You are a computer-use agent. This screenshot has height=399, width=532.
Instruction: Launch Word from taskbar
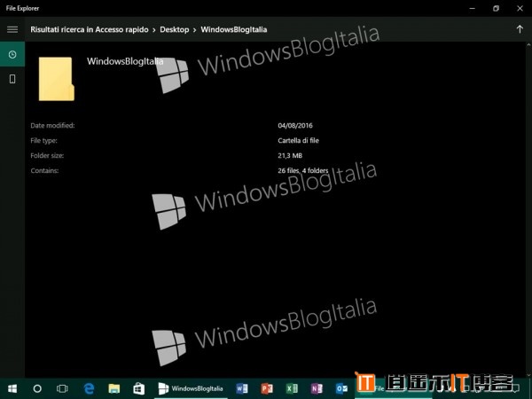pyautogui.click(x=242, y=388)
